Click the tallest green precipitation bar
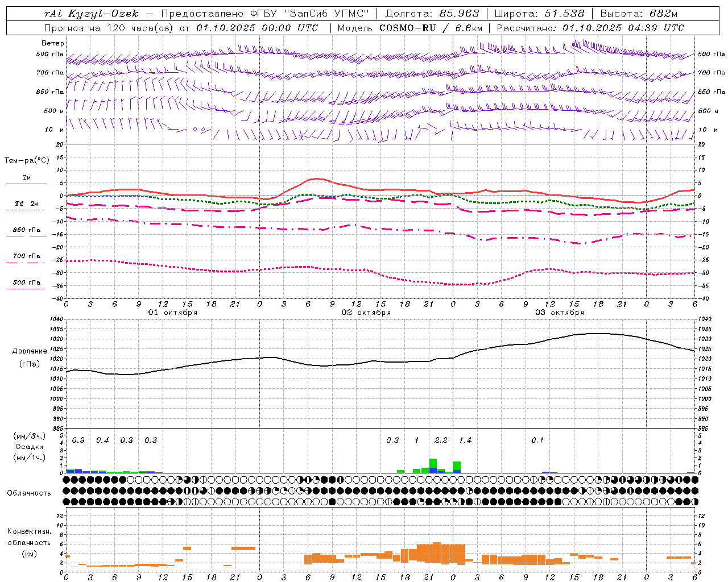Image resolution: width=728 pixels, height=582 pixels. [433, 463]
